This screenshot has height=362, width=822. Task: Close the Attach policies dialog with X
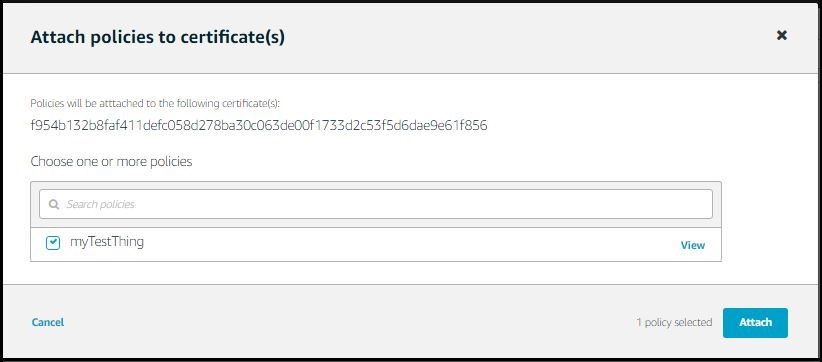(x=781, y=35)
